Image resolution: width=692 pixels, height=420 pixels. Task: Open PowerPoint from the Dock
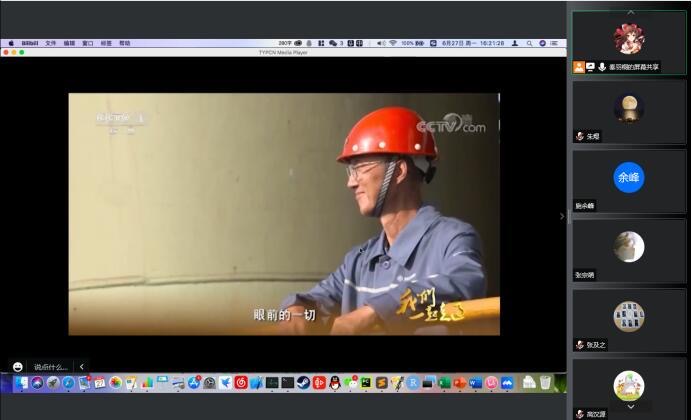(x=460, y=382)
